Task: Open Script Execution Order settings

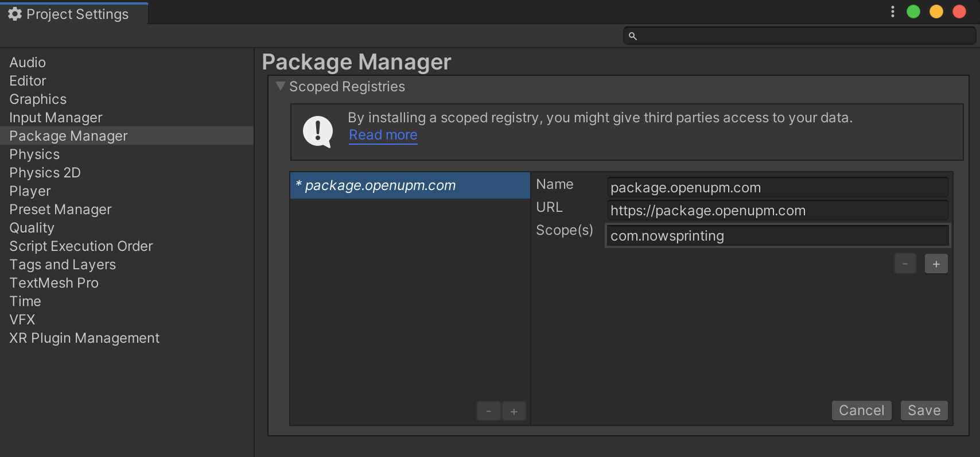Action: click(127, 246)
